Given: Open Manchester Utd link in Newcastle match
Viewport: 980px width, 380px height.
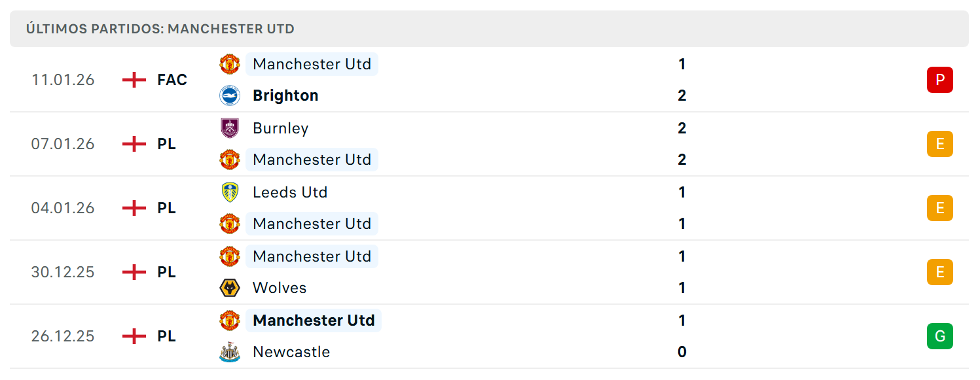Looking at the screenshot, I should pyautogui.click(x=314, y=320).
